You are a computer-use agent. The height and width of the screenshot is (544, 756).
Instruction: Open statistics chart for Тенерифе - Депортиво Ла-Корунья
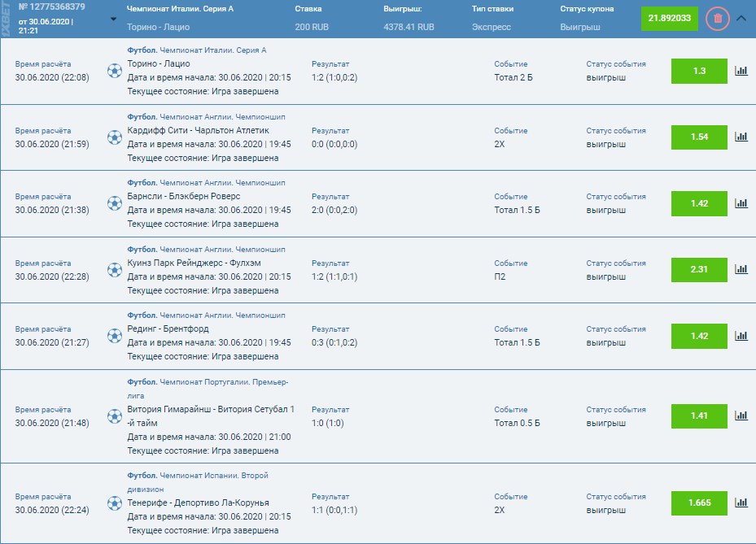pos(741,503)
